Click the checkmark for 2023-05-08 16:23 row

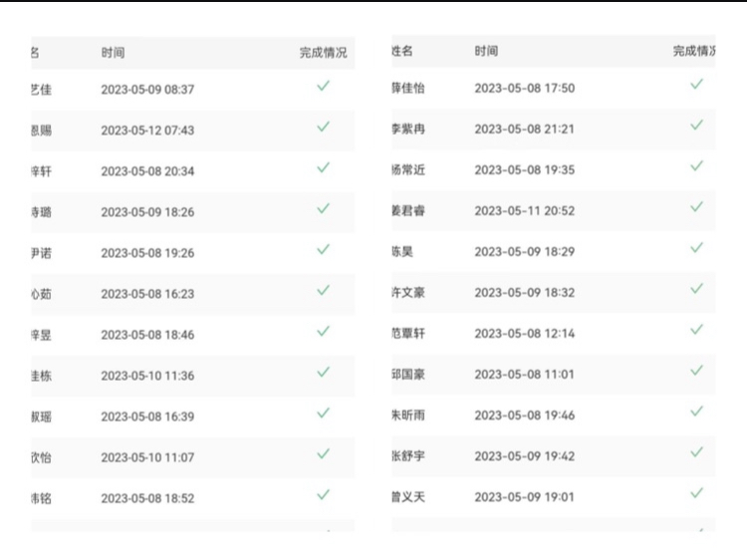(324, 290)
